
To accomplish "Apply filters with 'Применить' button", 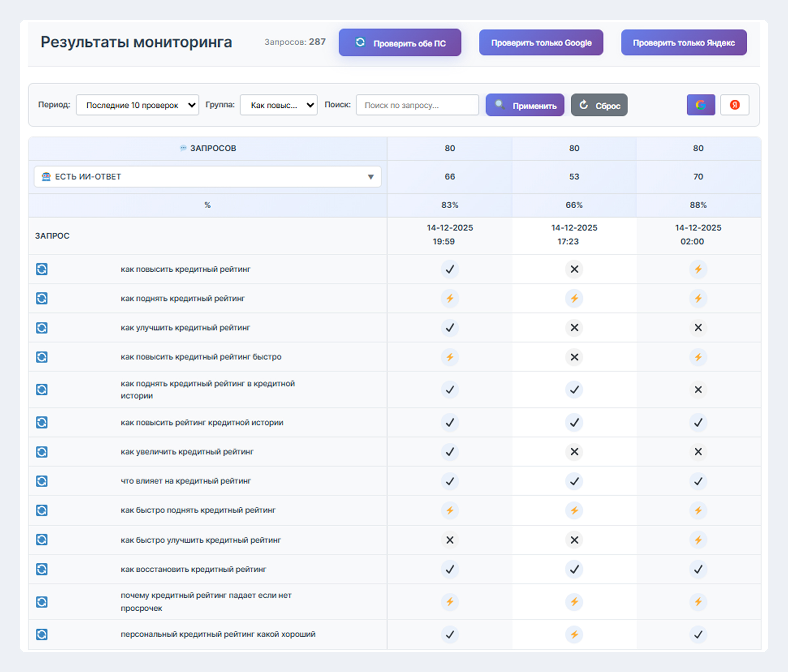I will 525,105.
